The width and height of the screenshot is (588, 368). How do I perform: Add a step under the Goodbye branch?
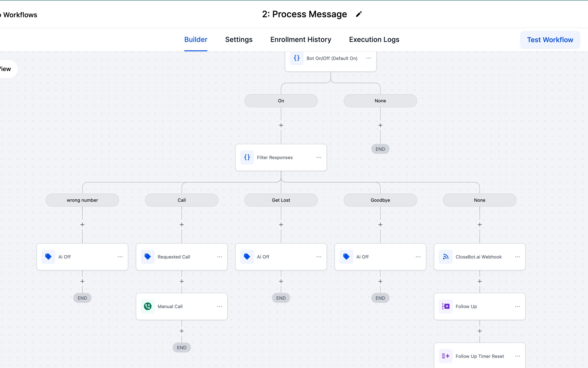[x=380, y=225]
